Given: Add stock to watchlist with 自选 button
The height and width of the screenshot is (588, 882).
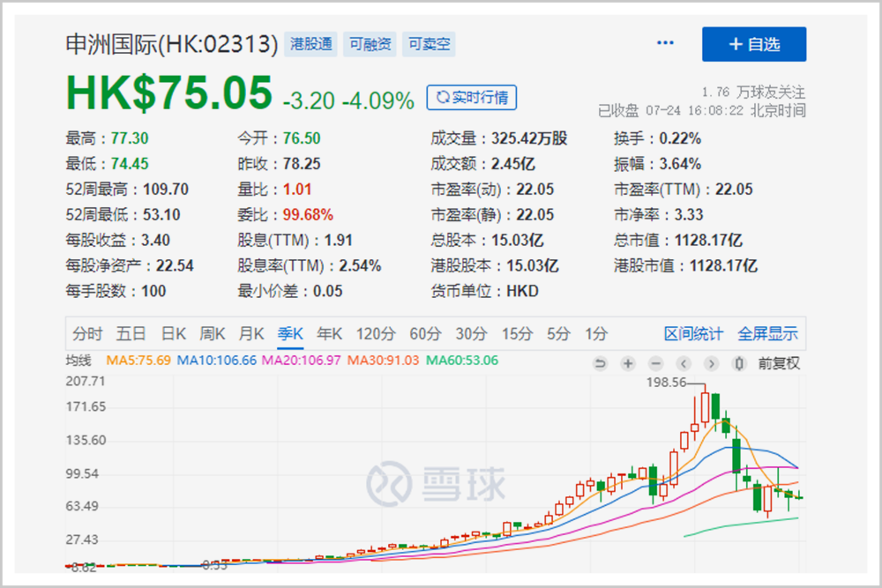Looking at the screenshot, I should click(754, 44).
